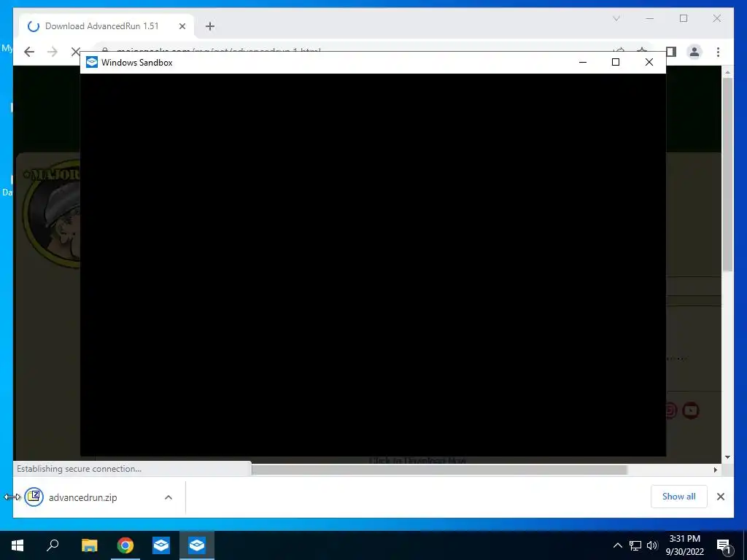Open taskbar Search
The image size is (747, 560).
(53, 545)
